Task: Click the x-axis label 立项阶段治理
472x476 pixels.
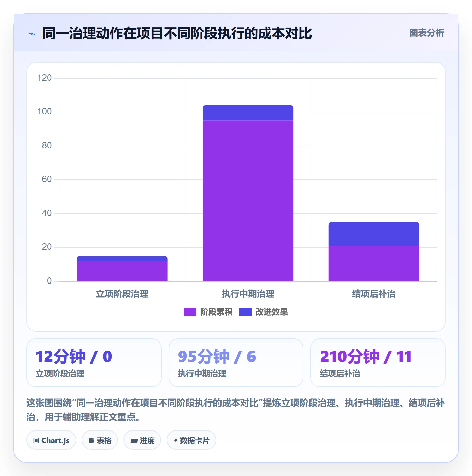Action: click(122, 294)
